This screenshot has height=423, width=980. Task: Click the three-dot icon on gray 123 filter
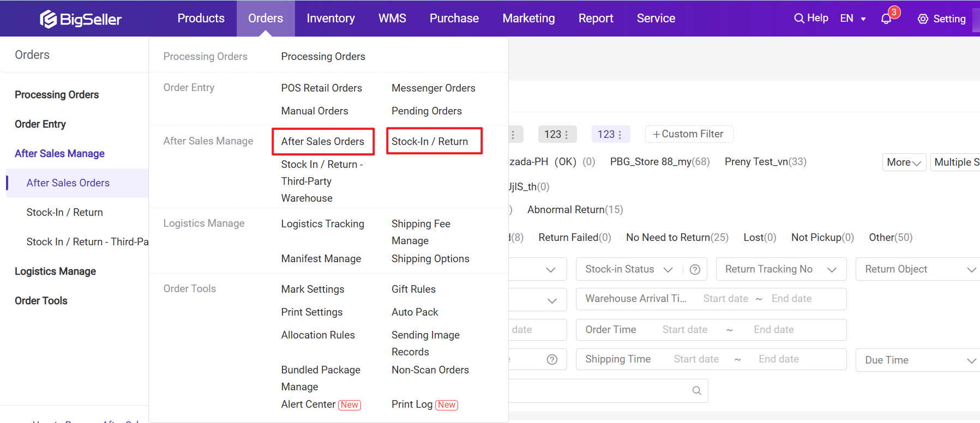click(567, 135)
